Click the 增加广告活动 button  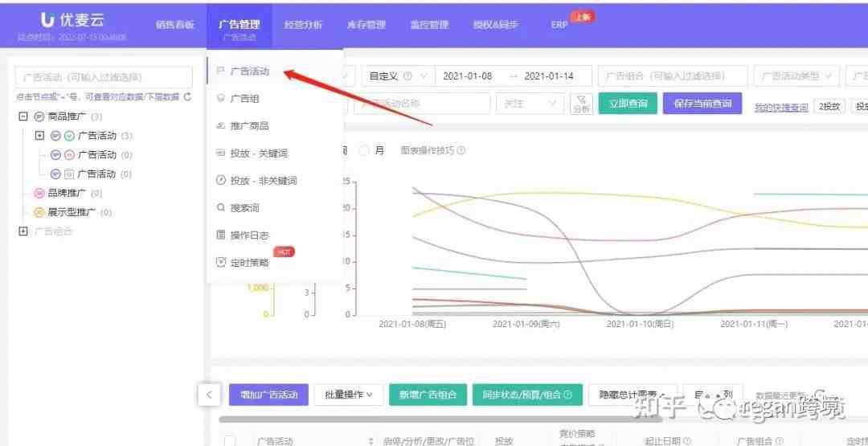click(268, 395)
